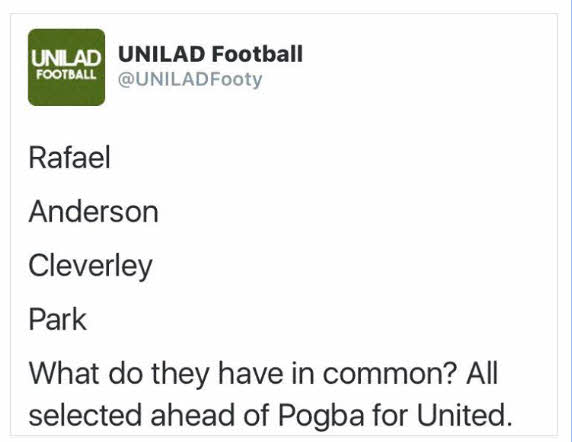
Task: Open the UNILAD Football display name
Action: point(210,54)
